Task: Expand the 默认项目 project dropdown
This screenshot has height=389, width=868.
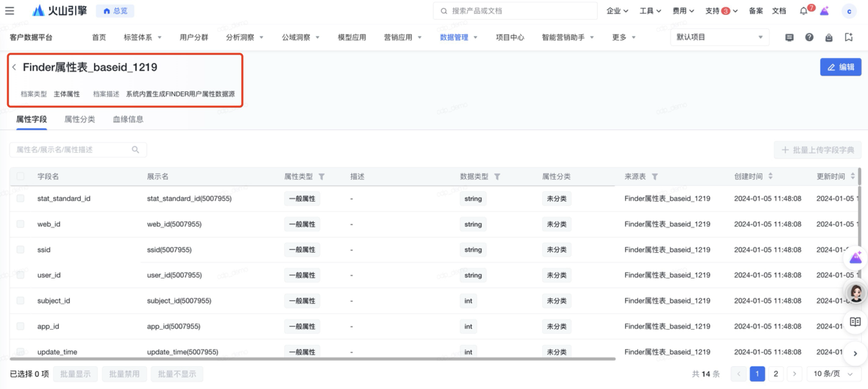Action: (719, 37)
